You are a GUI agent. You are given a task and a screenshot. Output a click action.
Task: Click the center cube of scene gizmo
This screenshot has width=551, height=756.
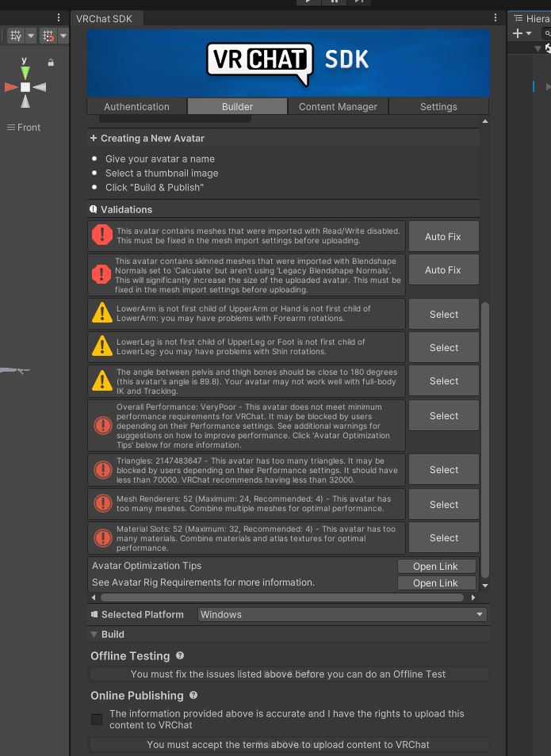pyautogui.click(x=25, y=87)
